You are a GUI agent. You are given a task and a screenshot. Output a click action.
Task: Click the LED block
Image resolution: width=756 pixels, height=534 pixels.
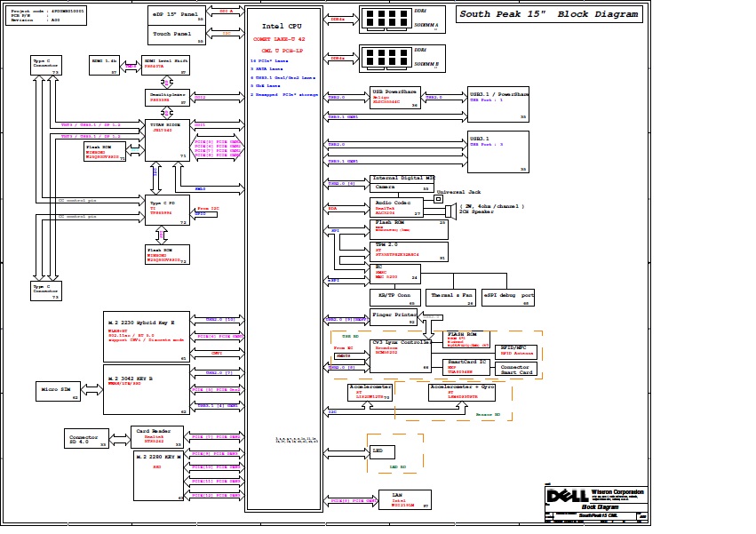[382, 452]
